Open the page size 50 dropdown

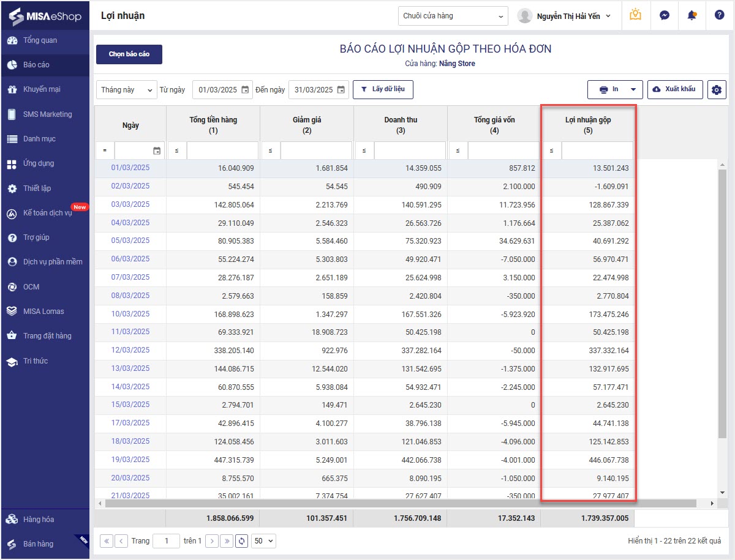point(264,541)
